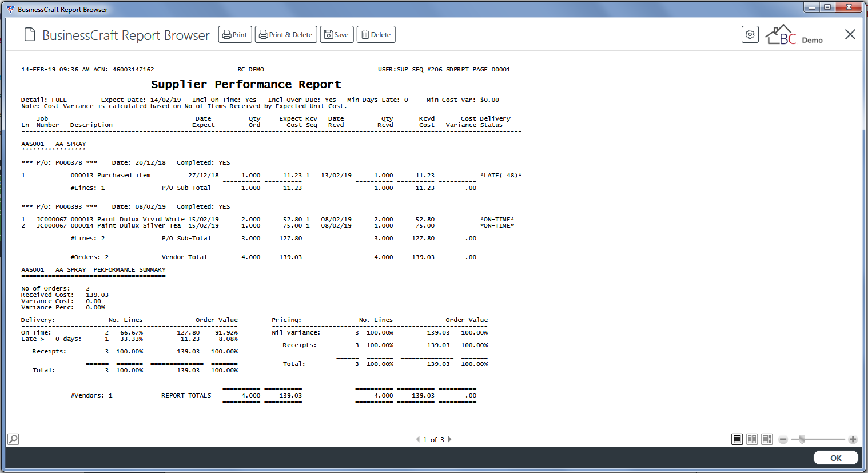Click '66.67%' on time percentage

[x=132, y=333]
